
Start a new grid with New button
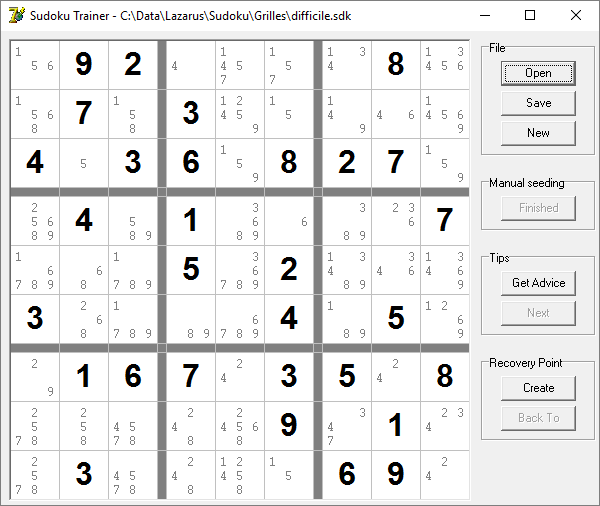[538, 133]
